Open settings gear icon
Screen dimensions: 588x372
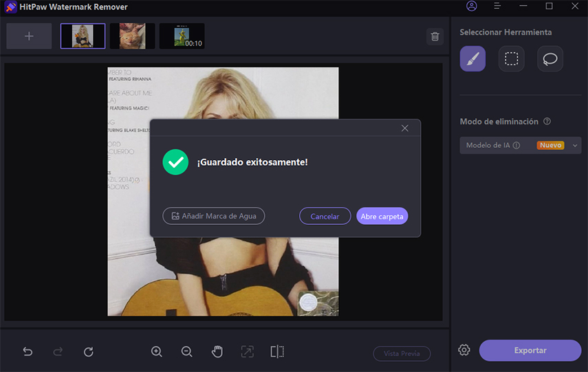pos(464,350)
